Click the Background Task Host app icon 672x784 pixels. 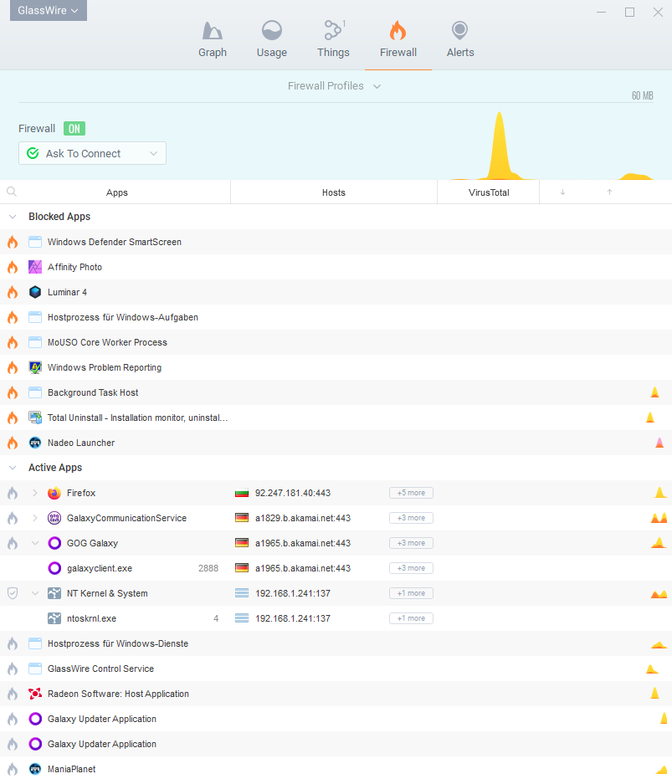pyautogui.click(x=35, y=392)
